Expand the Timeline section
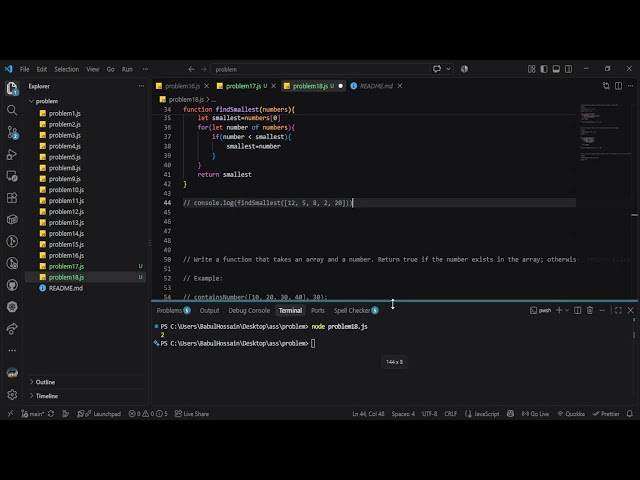640x480 pixels. coord(47,396)
